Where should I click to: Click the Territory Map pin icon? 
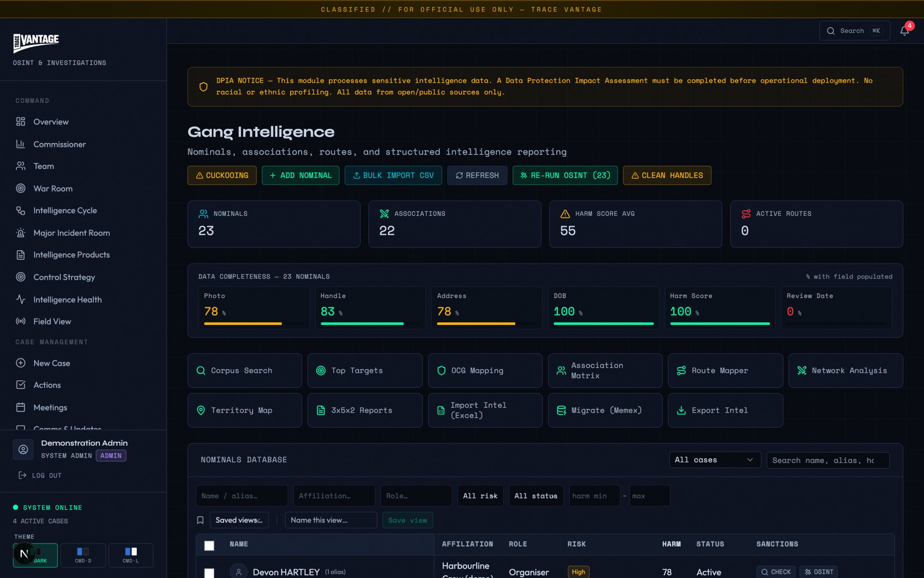(x=201, y=410)
